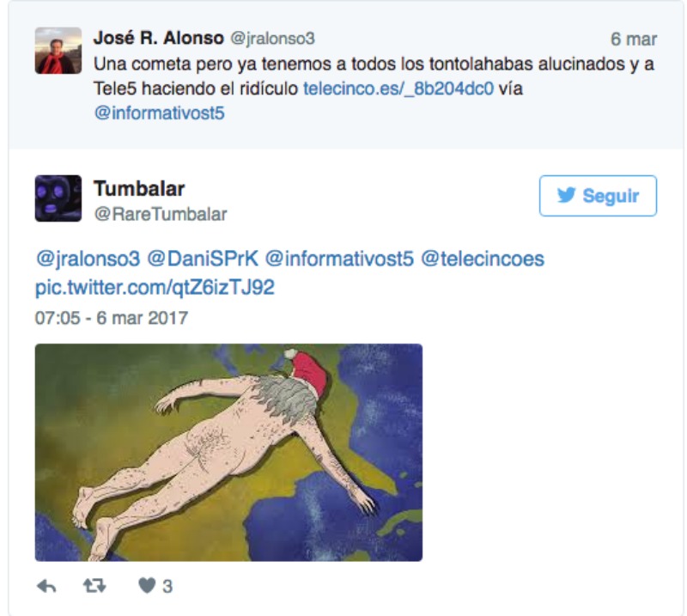
Task: Open the telecinco.es/_8b204dc0 link
Action: 398,88
